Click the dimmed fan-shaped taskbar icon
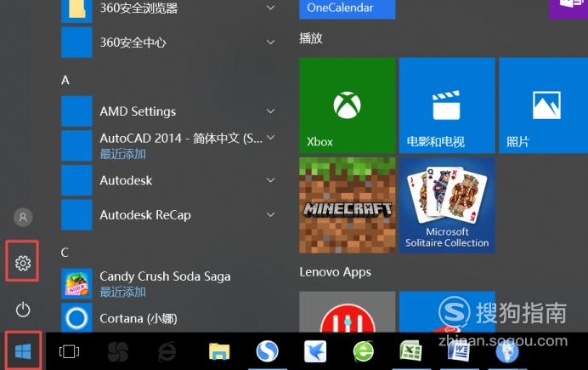Viewport: 588px width, 370px height. coord(118,351)
